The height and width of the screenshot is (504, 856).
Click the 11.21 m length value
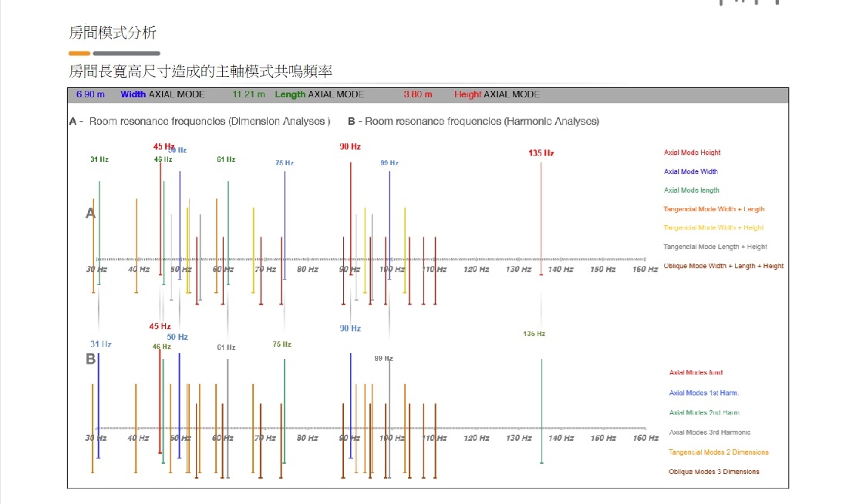click(249, 94)
